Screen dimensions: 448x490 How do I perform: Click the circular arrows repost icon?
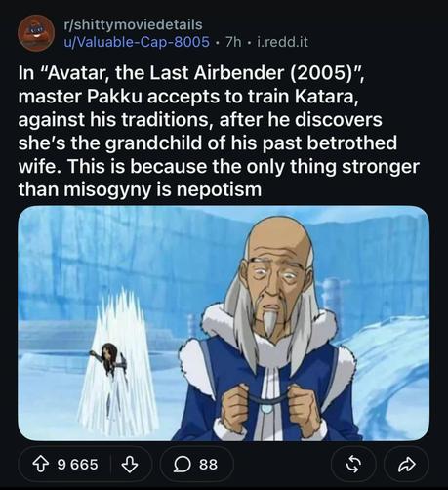point(353,465)
